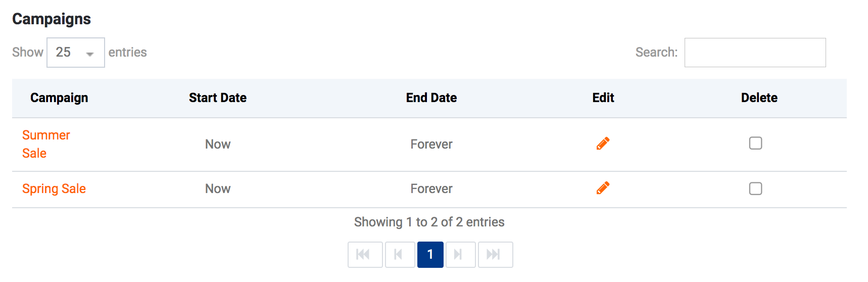Viewport: 868px width, 282px height.
Task: Sort table by Campaign column header
Action: tap(59, 98)
